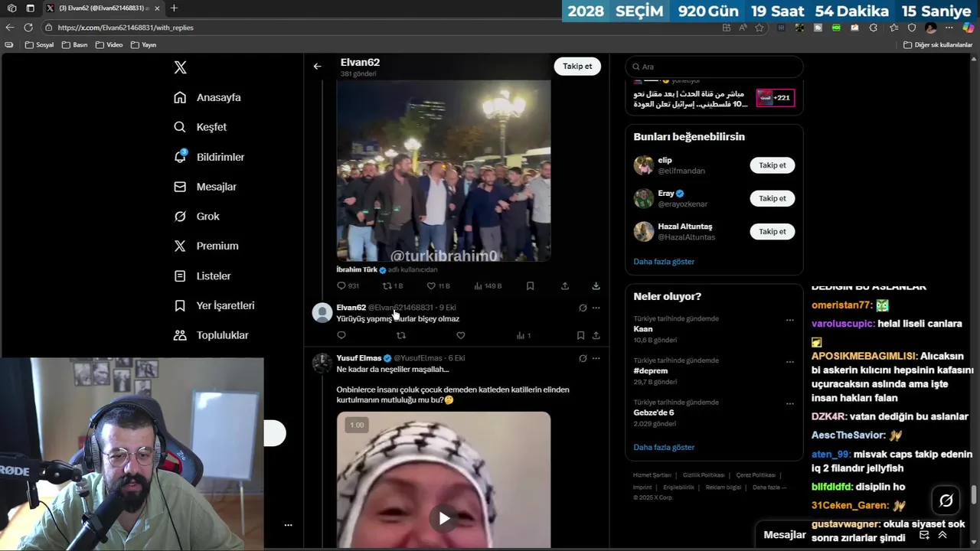This screenshot has height=551, width=980.
Task: Compose new message in Mesajlar drawer
Action: pyautogui.click(x=924, y=535)
